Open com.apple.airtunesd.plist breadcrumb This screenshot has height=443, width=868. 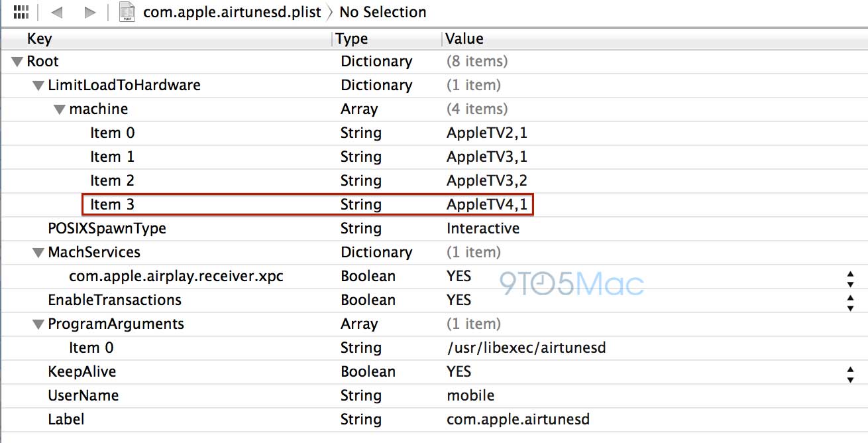pos(232,12)
